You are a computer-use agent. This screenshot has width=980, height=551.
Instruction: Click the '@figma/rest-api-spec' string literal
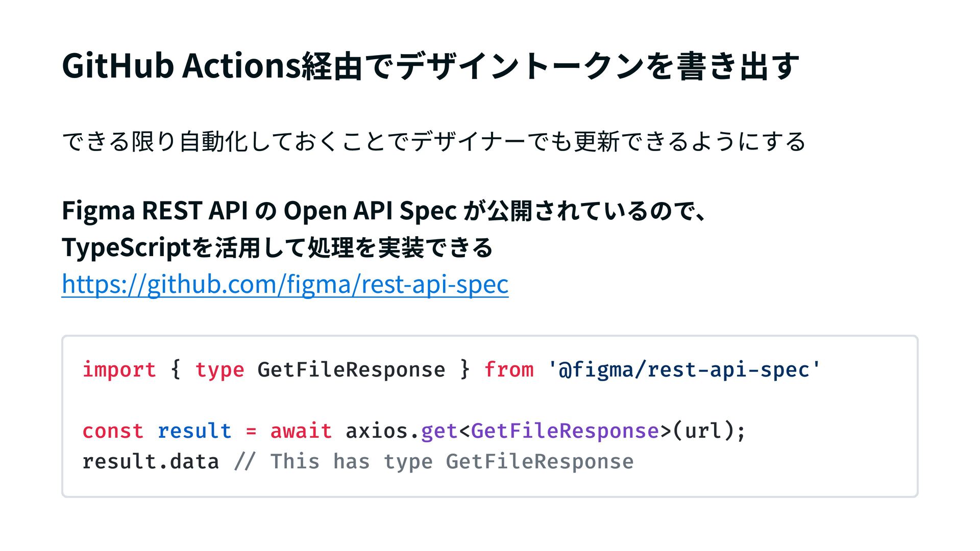pyautogui.click(x=684, y=369)
